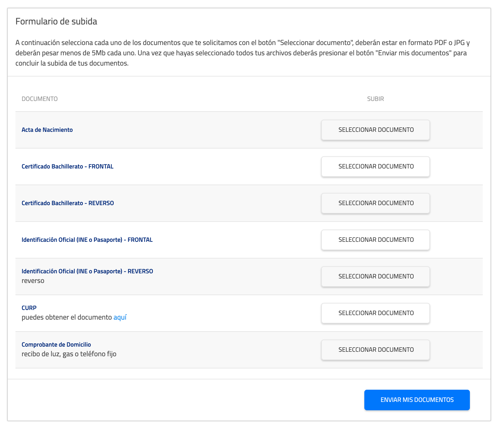504x427 pixels.
Task: Click the Identificación Oficial REVERSO label
Action: [x=88, y=271]
